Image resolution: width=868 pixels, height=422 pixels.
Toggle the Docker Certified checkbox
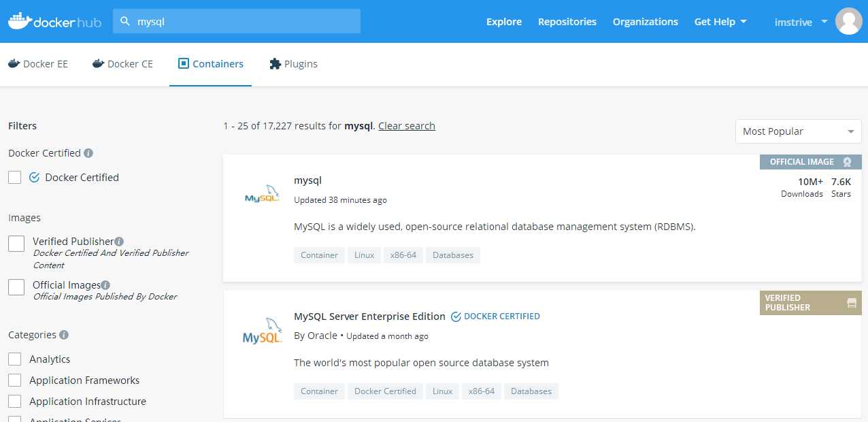click(15, 177)
